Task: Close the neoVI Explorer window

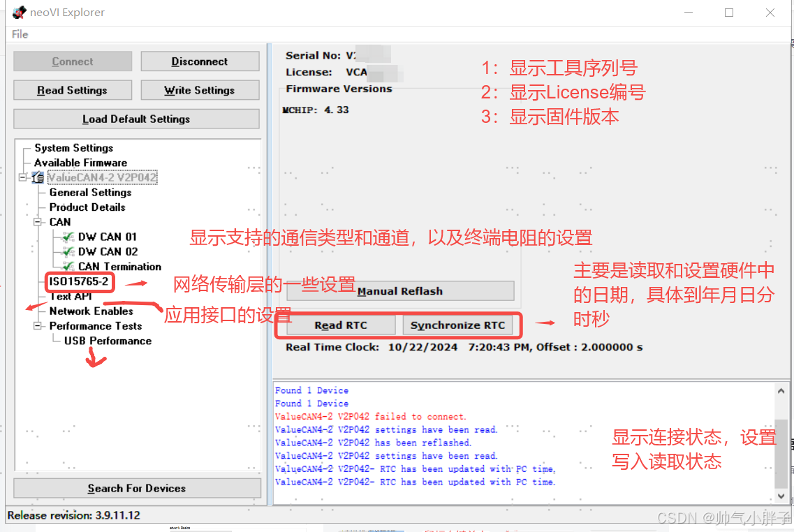Action: click(x=770, y=12)
